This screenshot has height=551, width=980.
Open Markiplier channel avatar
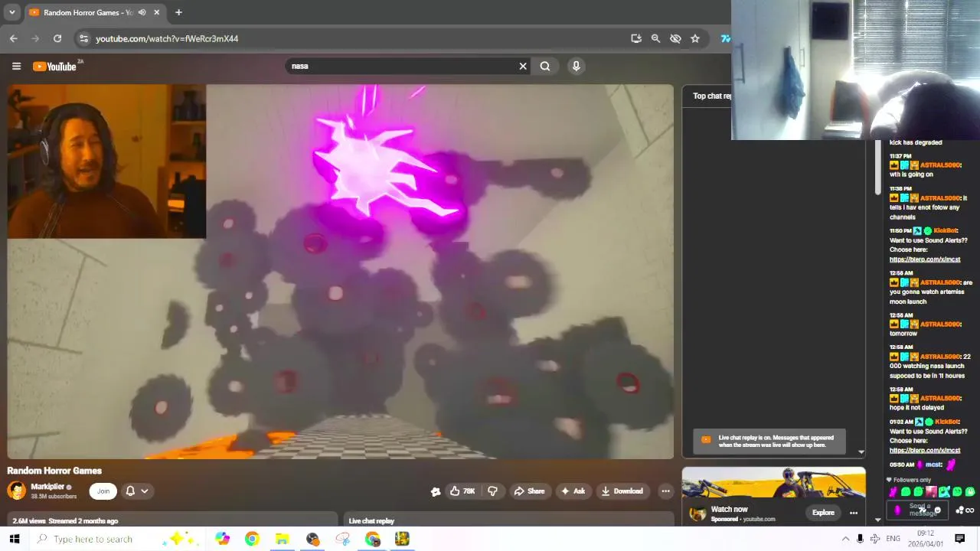[x=16, y=491]
